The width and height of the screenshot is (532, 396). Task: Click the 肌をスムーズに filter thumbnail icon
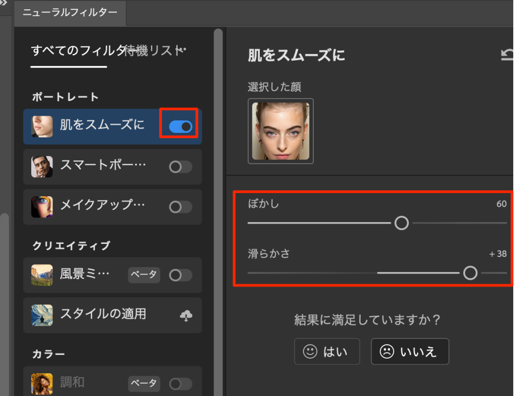[42, 126]
